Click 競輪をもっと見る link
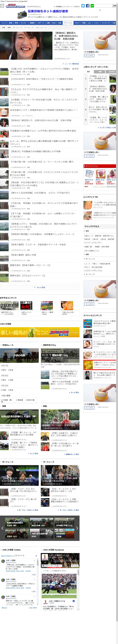118x644 pixels. (72, 454)
